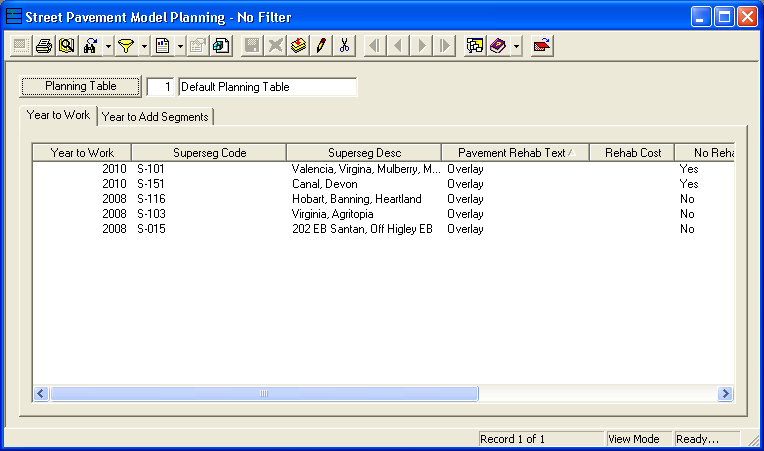This screenshot has width=764, height=451.
Task: Click the yellow funnel filter icon
Action: 126,46
